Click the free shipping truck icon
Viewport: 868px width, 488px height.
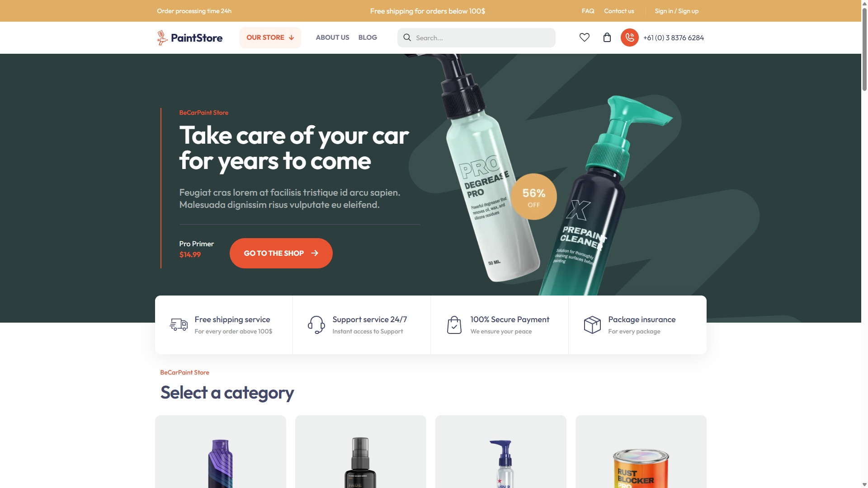point(179,324)
